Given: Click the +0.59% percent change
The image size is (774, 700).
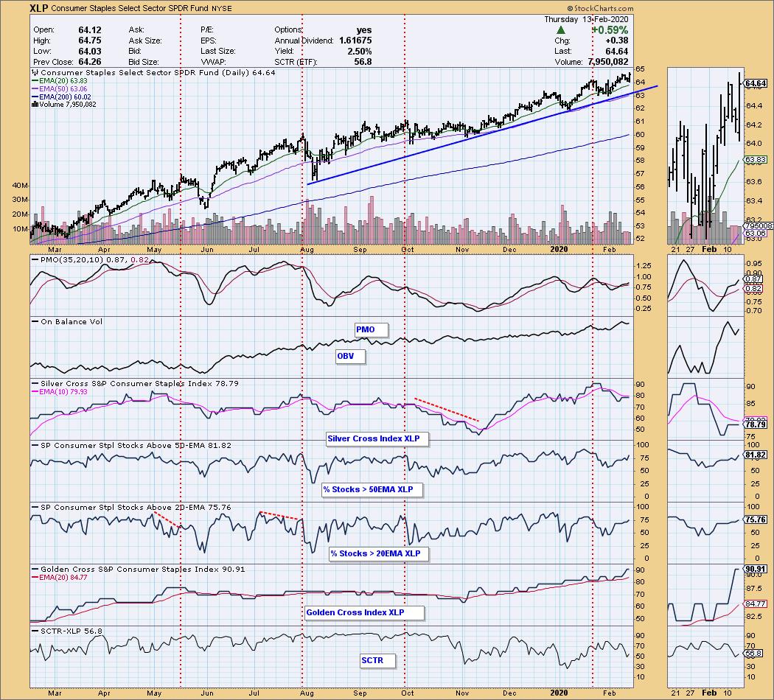Looking at the screenshot, I should [610, 30].
